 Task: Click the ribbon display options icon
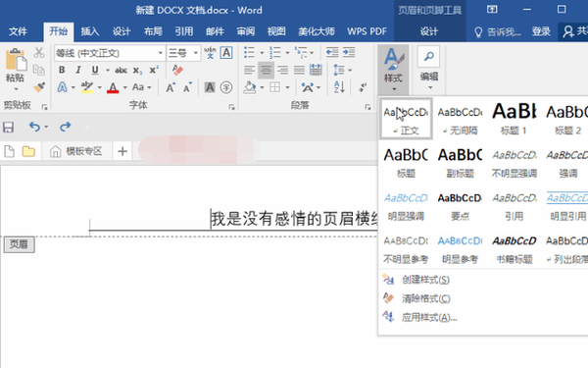492,10
